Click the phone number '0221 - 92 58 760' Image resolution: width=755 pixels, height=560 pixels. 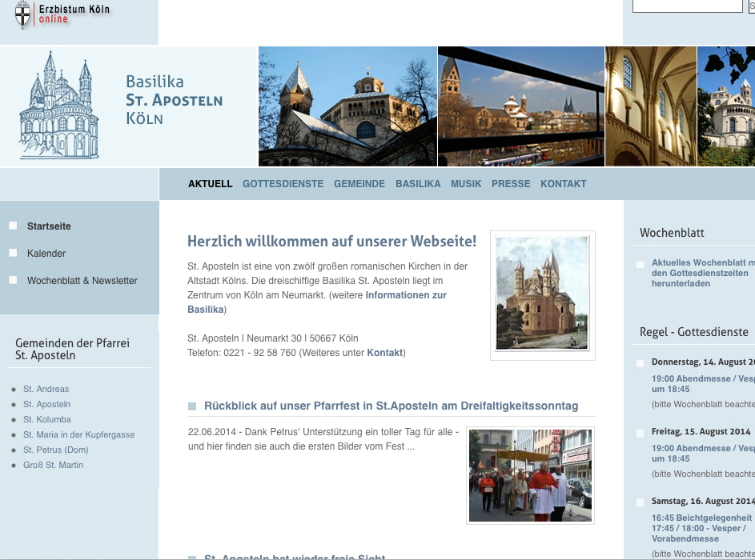click(x=259, y=353)
